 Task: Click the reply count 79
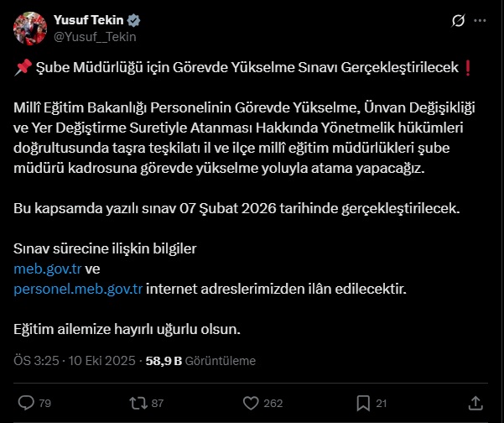45,404
